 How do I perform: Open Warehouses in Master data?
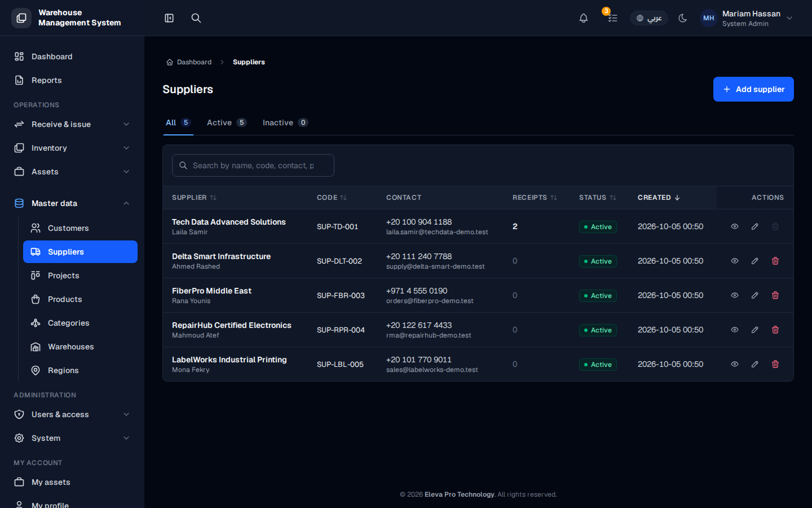80,347
